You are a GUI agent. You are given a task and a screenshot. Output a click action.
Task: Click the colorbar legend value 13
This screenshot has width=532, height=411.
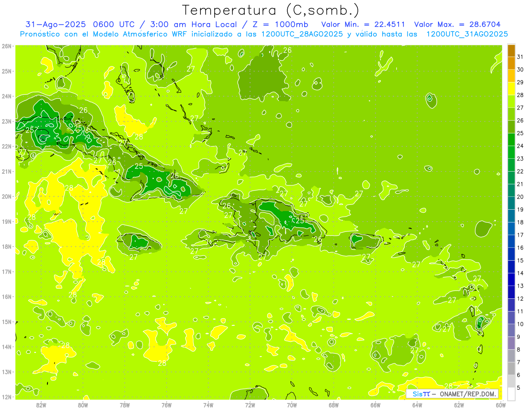(520, 286)
